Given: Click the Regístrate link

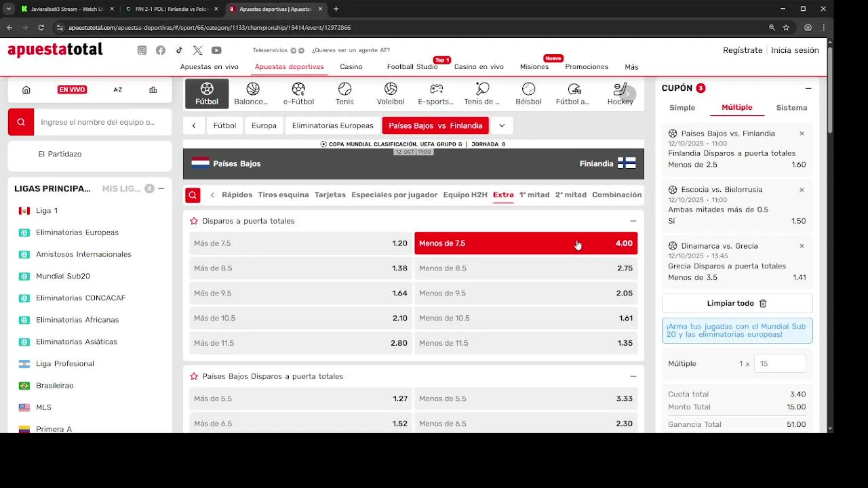Looking at the screenshot, I should click(743, 50).
